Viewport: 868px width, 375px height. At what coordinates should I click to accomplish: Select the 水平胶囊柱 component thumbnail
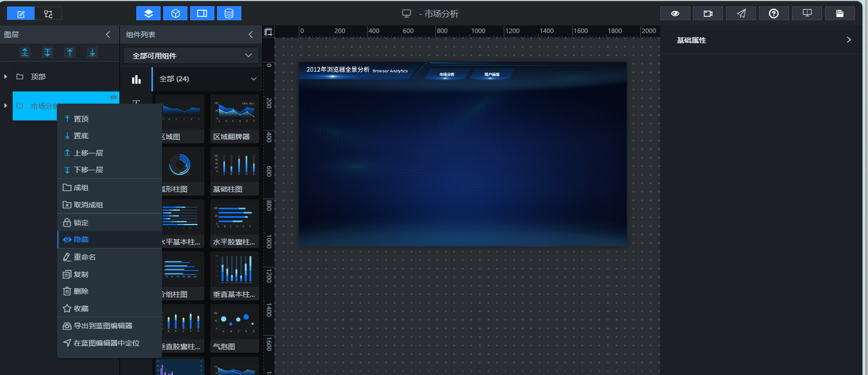coord(235,224)
